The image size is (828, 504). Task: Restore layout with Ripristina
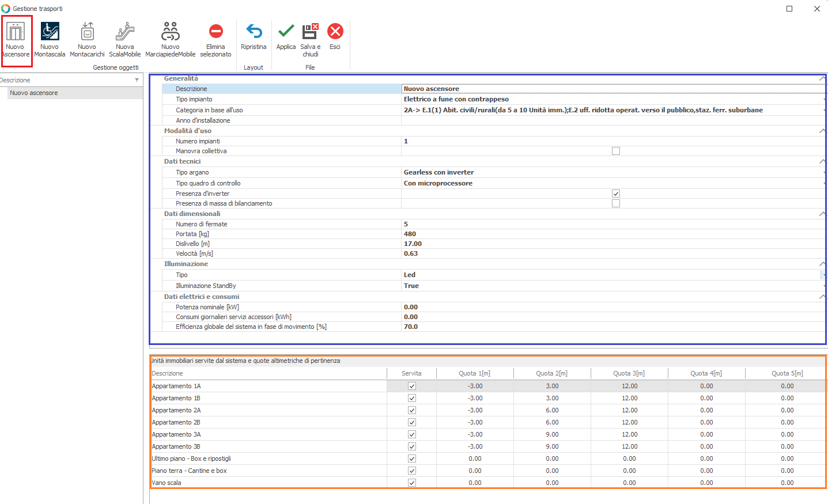(254, 32)
